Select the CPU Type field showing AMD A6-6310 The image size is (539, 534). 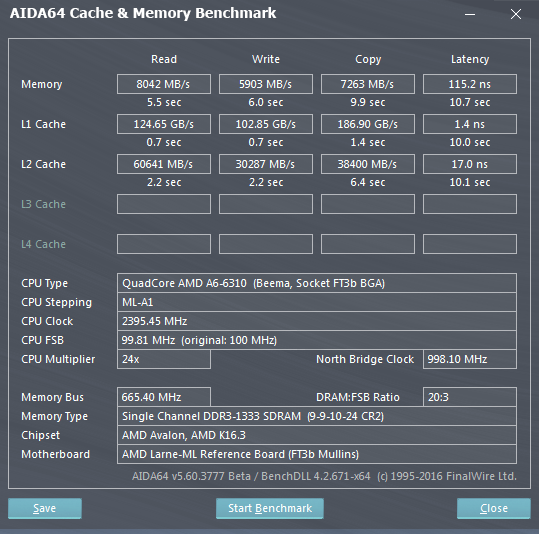[x=317, y=283]
